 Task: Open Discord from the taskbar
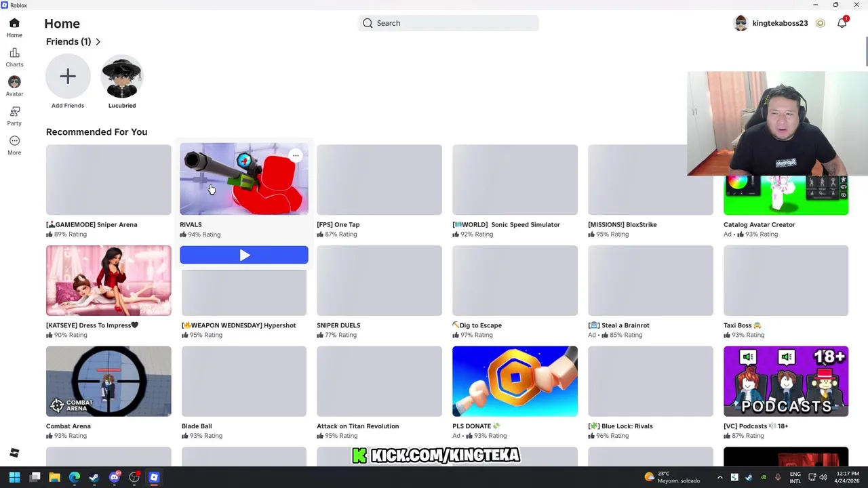coord(115,477)
